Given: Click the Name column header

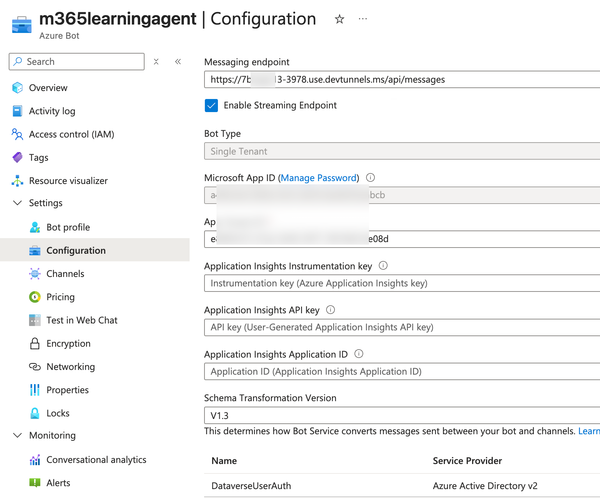Looking at the screenshot, I should pos(224,460).
